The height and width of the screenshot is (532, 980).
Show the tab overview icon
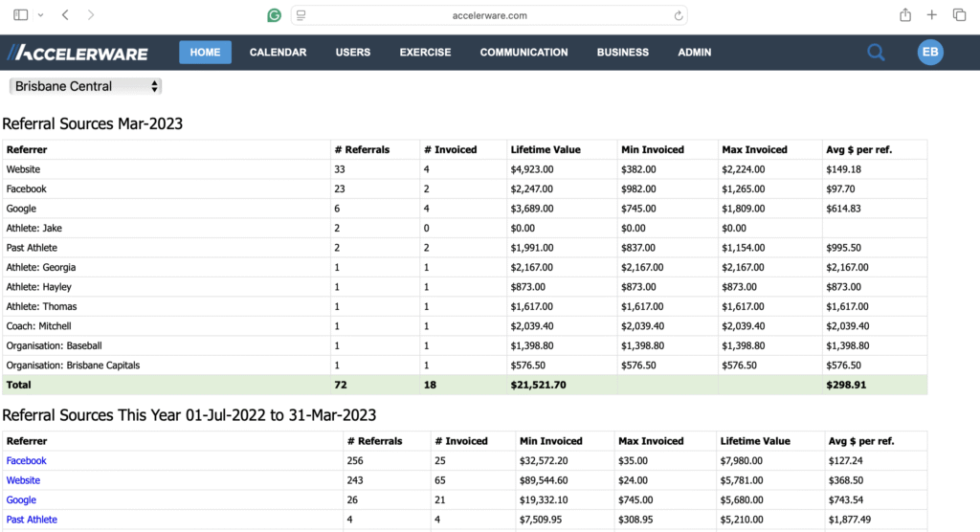pyautogui.click(x=958, y=15)
